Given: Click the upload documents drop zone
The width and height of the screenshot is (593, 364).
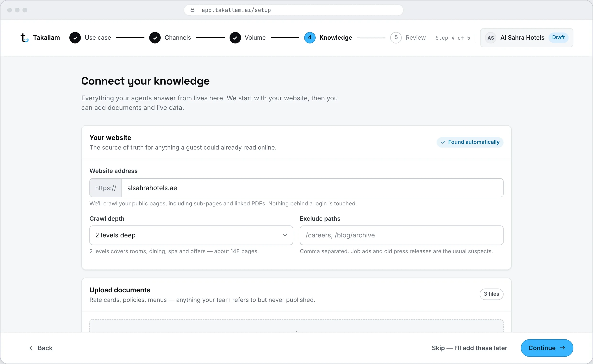Looking at the screenshot, I should [x=296, y=326].
